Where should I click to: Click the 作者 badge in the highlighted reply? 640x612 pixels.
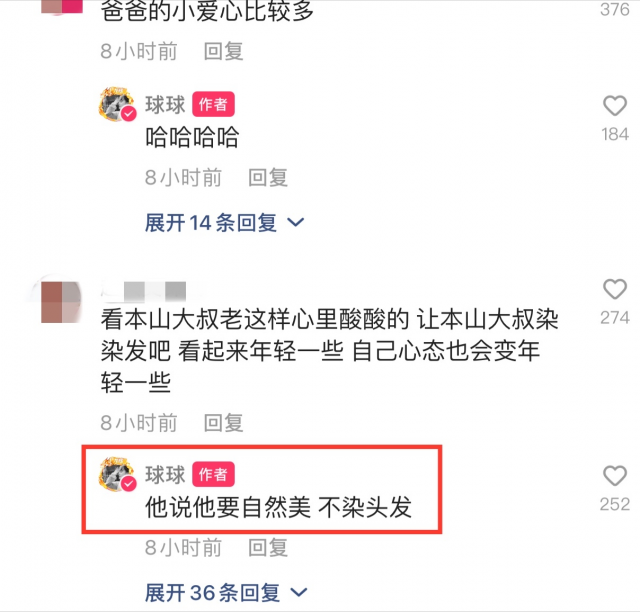pos(213,474)
